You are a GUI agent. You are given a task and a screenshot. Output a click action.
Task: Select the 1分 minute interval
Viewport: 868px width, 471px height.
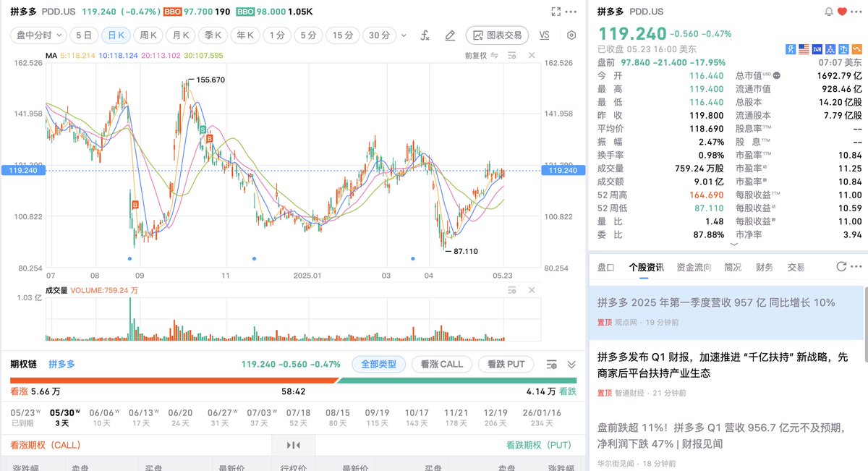pyautogui.click(x=276, y=35)
